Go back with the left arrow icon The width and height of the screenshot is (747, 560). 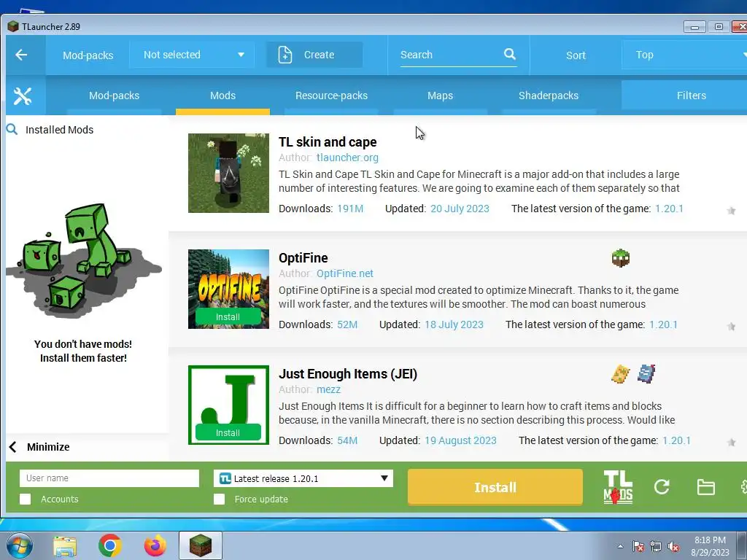point(21,55)
